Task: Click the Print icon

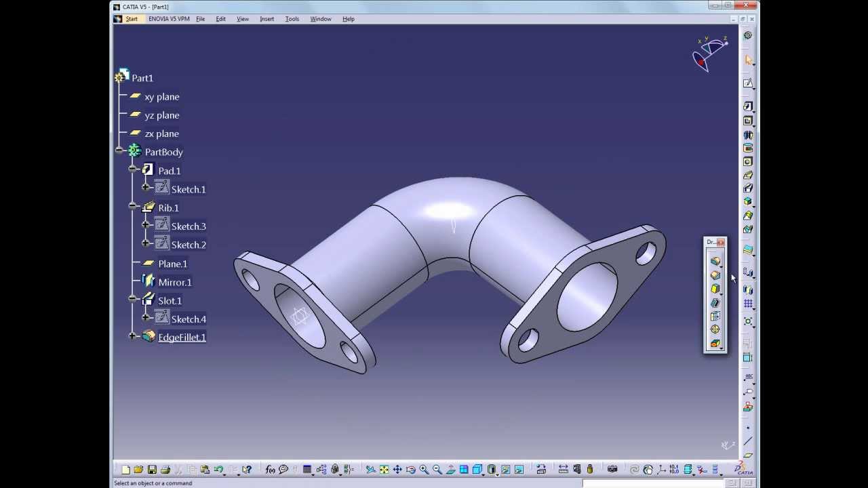Action: point(165,469)
